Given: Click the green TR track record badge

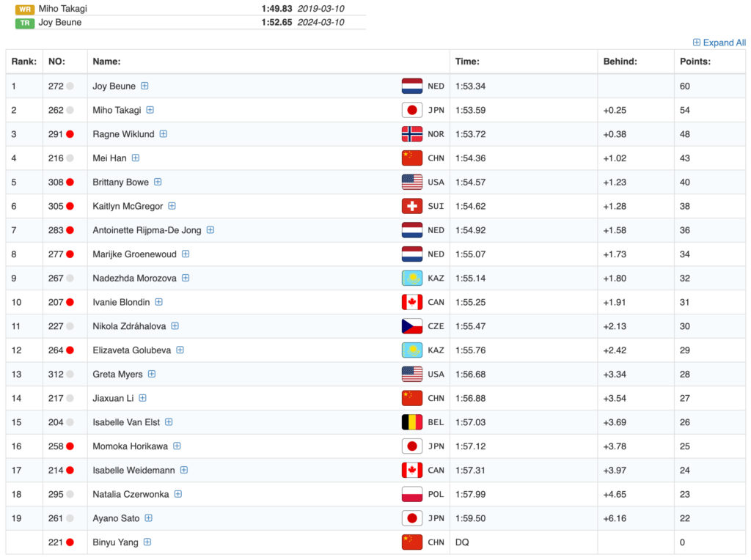Looking at the screenshot, I should tap(24, 23).
